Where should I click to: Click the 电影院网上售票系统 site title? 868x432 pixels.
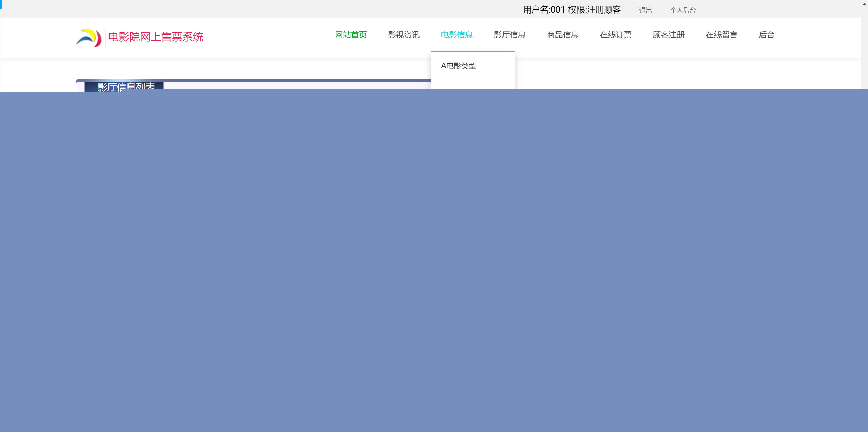click(x=156, y=37)
